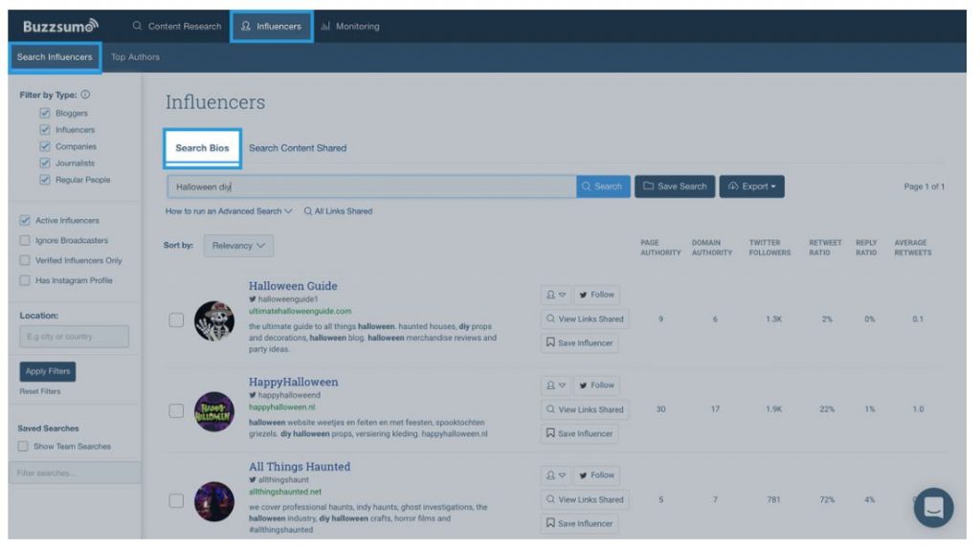Click the blue Search button

pos(603,187)
